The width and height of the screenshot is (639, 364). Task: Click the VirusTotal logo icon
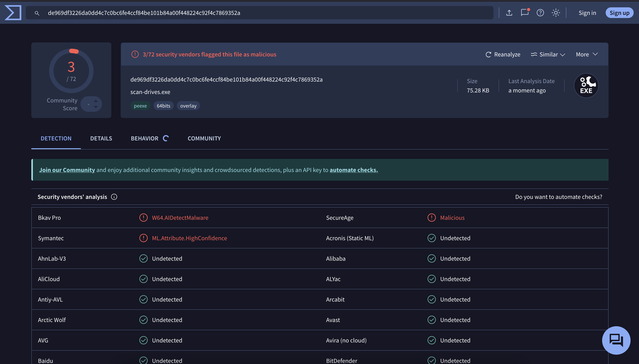[13, 13]
